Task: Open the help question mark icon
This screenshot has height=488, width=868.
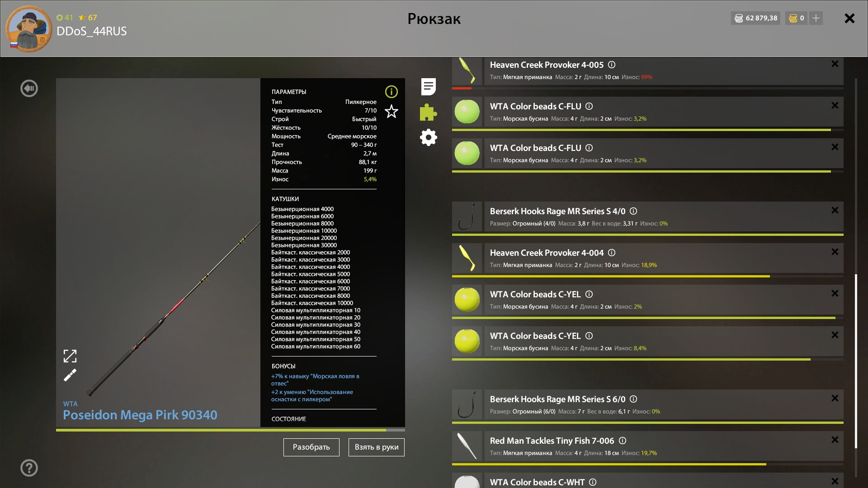Action: point(29,468)
